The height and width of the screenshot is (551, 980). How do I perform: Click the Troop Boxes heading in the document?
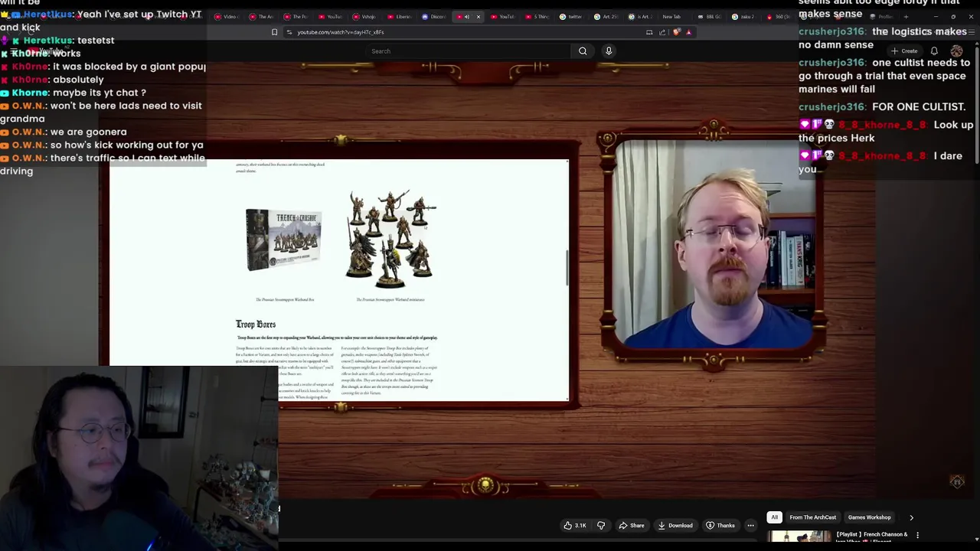[x=256, y=324]
